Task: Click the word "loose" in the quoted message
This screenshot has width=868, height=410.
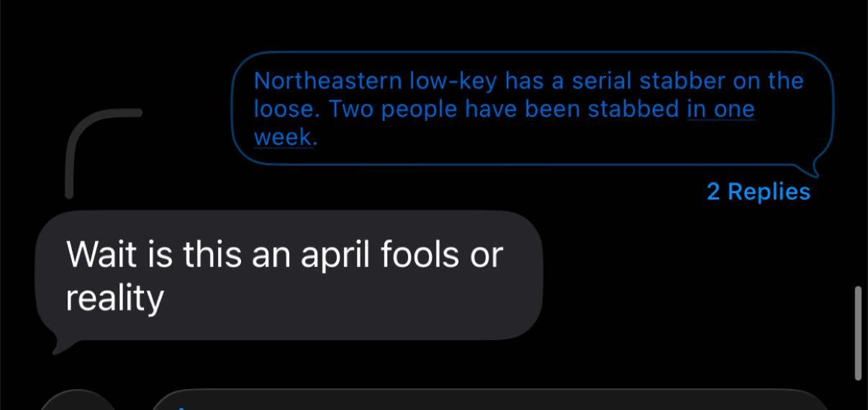Action: (x=285, y=110)
